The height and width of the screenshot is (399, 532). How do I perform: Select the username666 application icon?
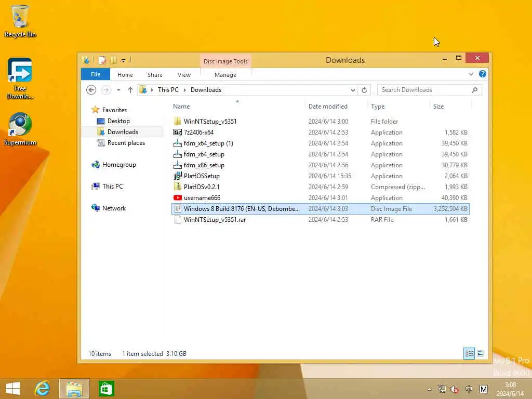(x=178, y=198)
